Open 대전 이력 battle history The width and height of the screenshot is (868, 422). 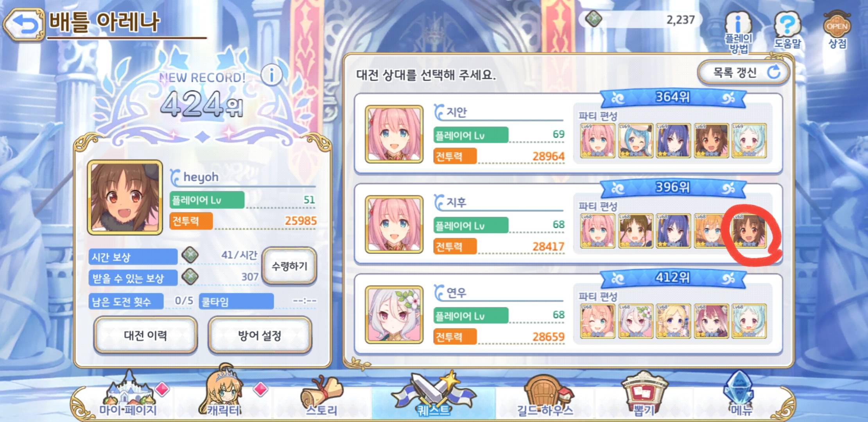pos(145,335)
